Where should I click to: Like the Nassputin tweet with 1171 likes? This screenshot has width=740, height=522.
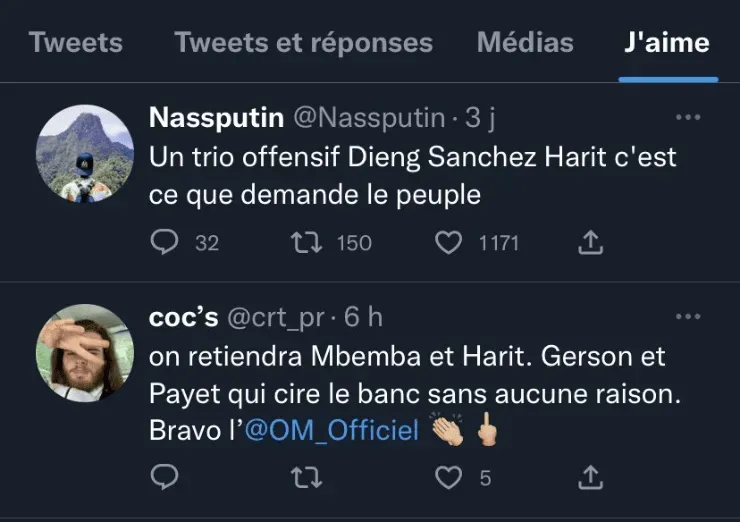(451, 242)
